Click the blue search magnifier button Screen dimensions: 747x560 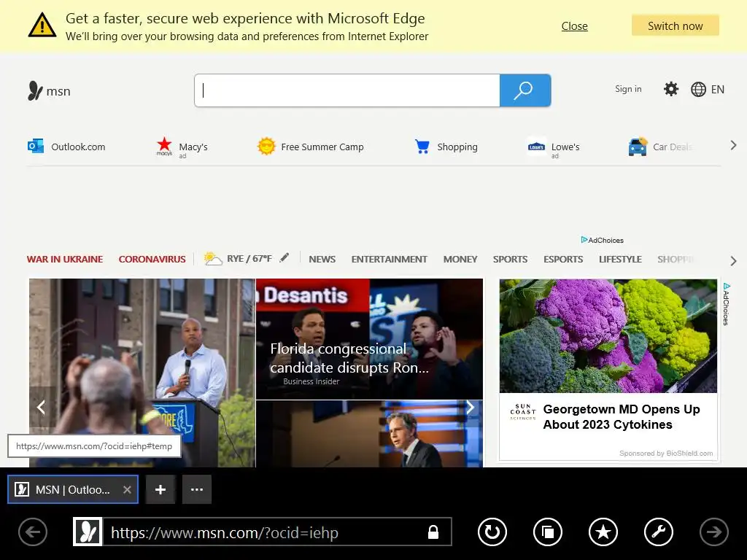point(525,90)
